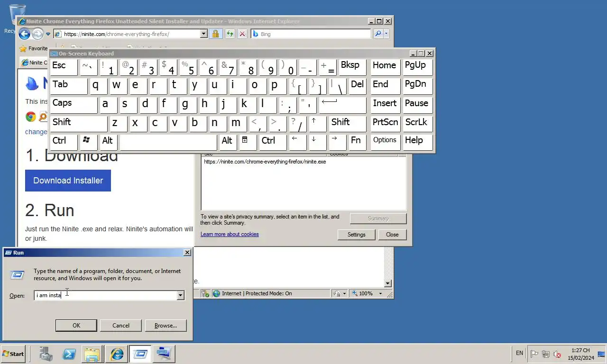Click the green refresh icon in Internet Explorer
607x364 pixels.
(230, 34)
